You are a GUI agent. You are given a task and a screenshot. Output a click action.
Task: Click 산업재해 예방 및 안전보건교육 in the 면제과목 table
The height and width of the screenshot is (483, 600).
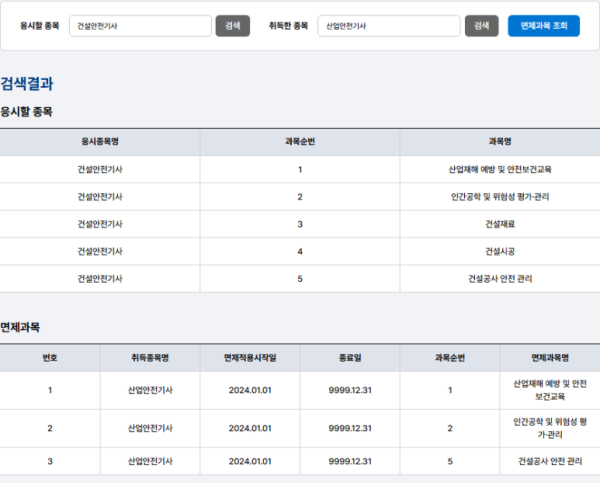pyautogui.click(x=550, y=390)
